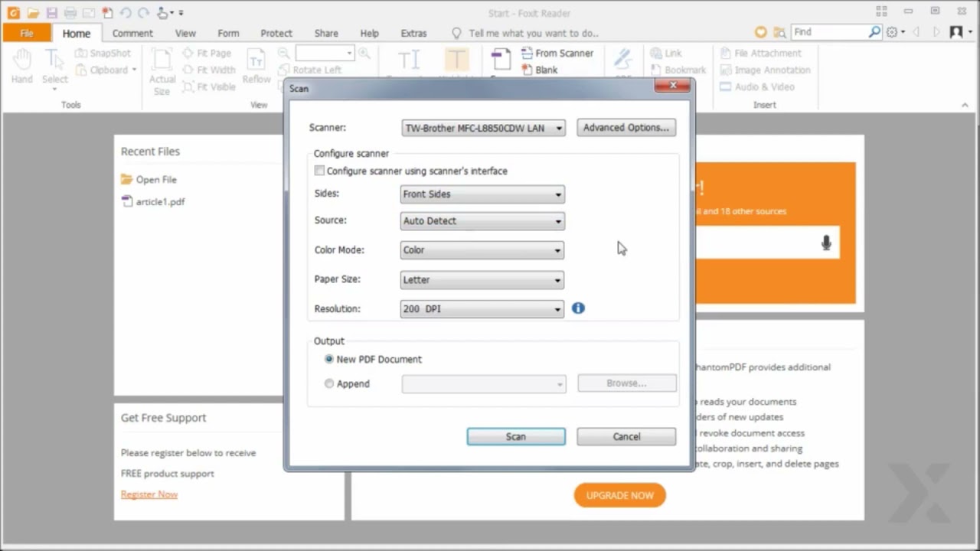Open the Scanner device dropdown
980x551 pixels.
(x=484, y=128)
